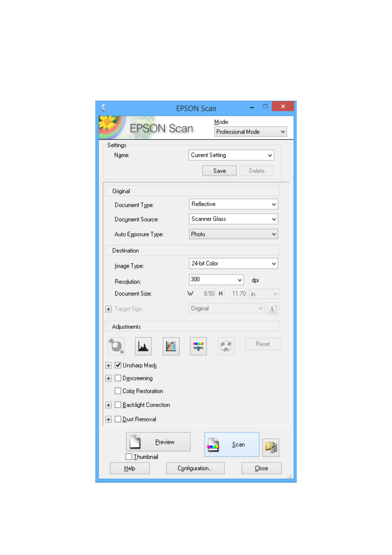Open the Mode dropdown
Viewport: 392px width, 555px height.
click(x=250, y=132)
